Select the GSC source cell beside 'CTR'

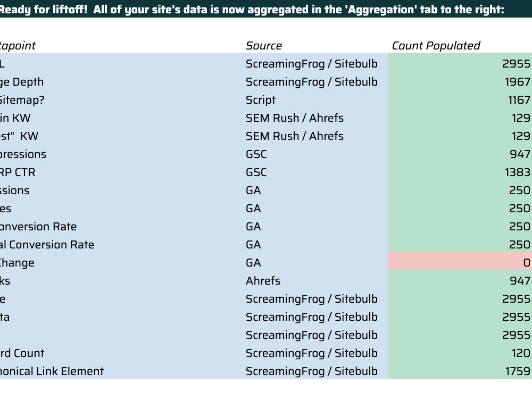(x=315, y=172)
